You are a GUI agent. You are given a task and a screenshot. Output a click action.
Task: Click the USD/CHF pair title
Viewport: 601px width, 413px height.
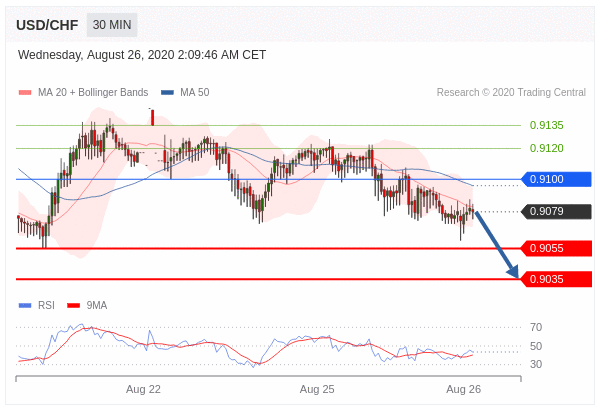pyautogui.click(x=47, y=25)
